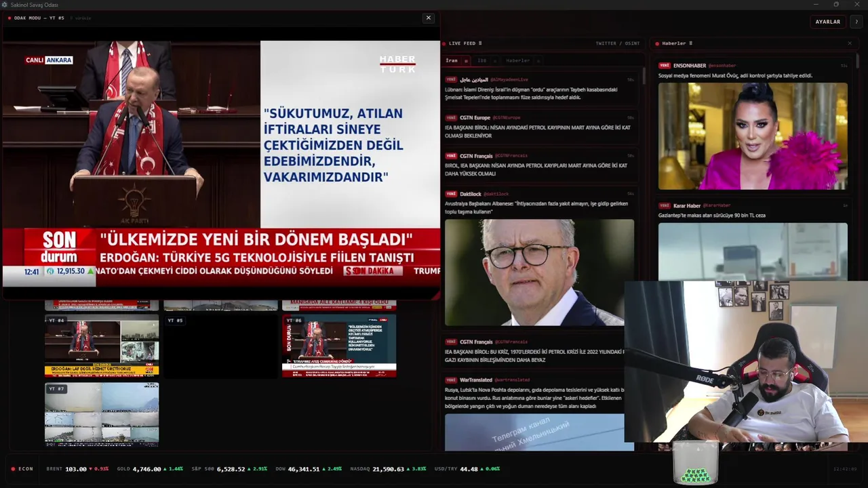Click the Odak Modu red indicator dot
Image resolution: width=868 pixels, height=488 pixels.
point(9,18)
